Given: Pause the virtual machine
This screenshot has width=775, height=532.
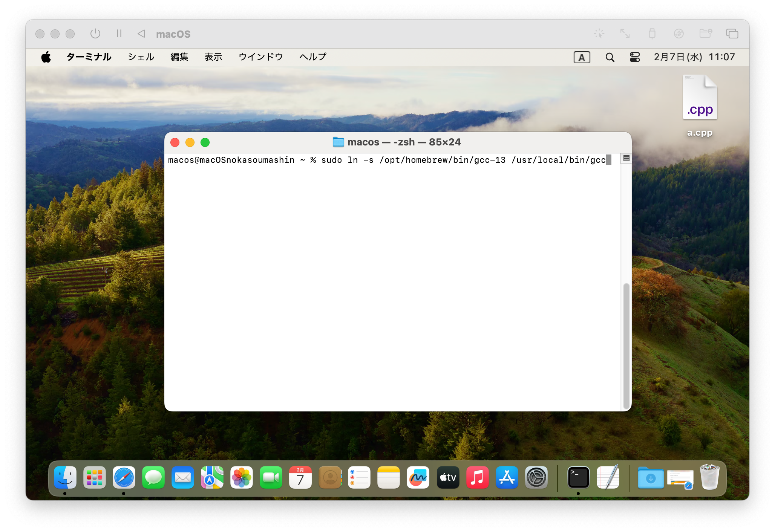Looking at the screenshot, I should (x=119, y=34).
